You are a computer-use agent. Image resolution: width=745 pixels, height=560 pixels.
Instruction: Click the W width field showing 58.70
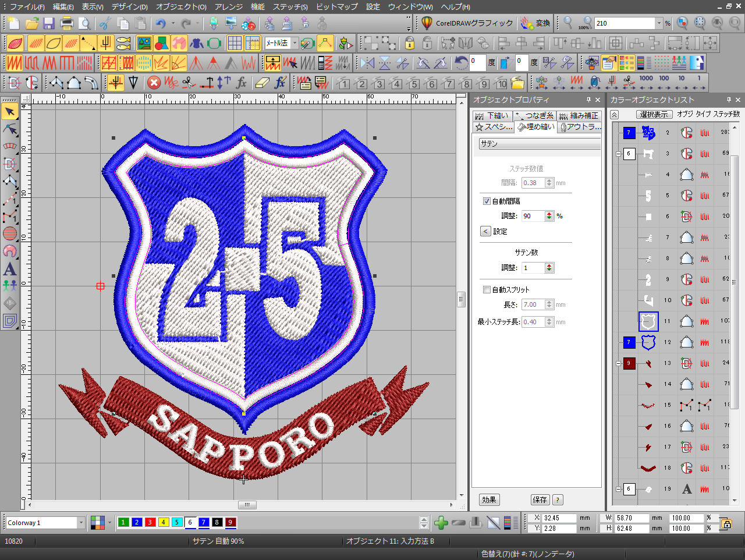[x=632, y=518]
